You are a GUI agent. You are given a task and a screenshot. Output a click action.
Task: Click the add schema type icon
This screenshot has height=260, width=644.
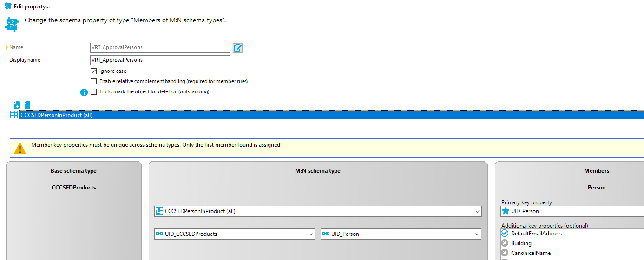point(17,105)
